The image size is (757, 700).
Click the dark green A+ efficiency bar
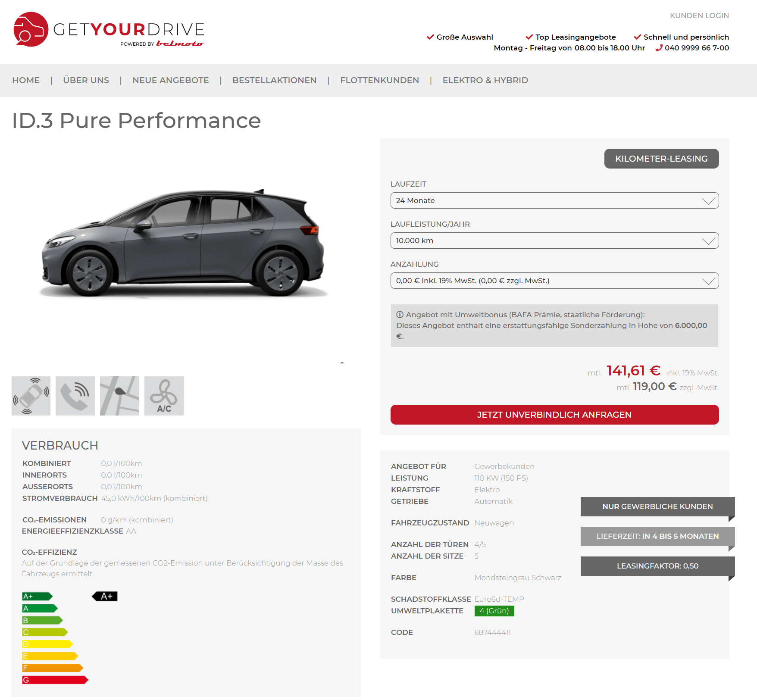[x=38, y=596]
